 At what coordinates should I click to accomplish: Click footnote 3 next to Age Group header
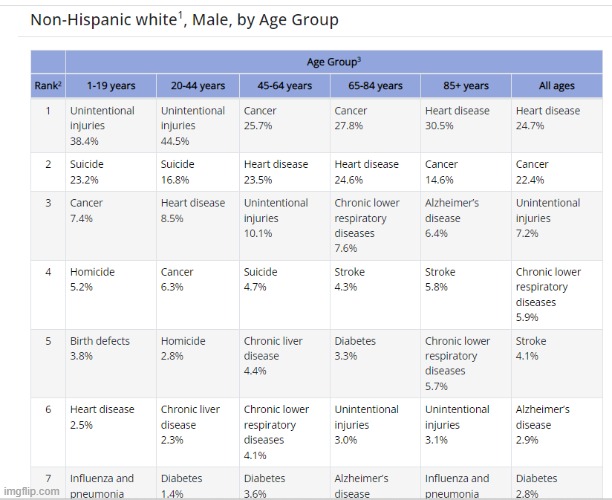[x=359, y=60]
